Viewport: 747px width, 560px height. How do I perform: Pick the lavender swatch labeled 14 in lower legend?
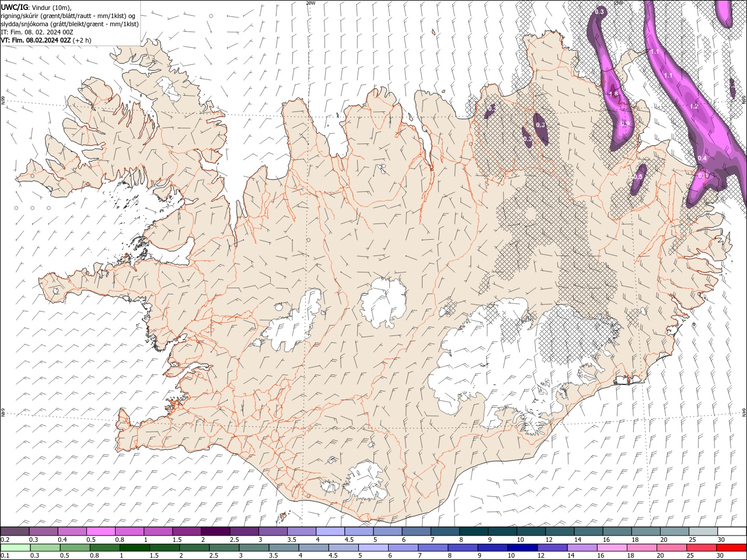582,548
